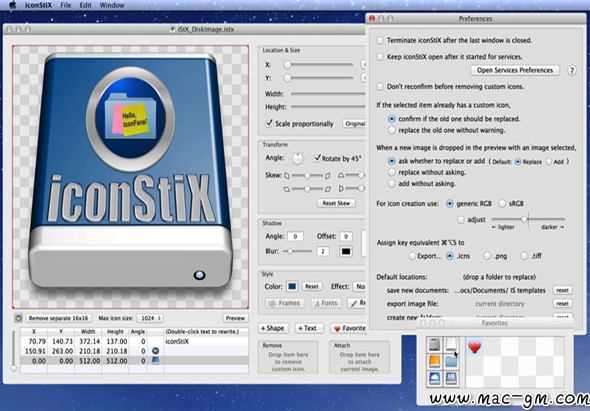Click the sideways trapezoid skew icon in second row
The height and width of the screenshot is (411, 590).
(x=341, y=189)
